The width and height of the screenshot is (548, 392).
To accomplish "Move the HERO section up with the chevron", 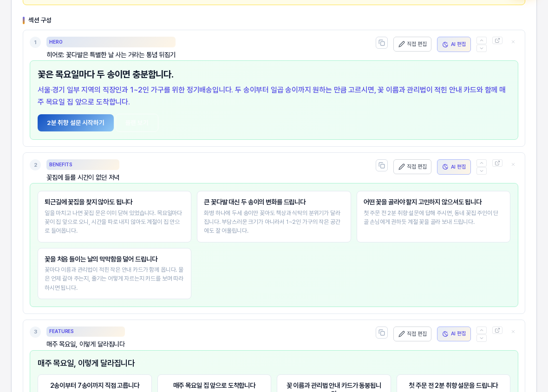I will pos(482,40).
